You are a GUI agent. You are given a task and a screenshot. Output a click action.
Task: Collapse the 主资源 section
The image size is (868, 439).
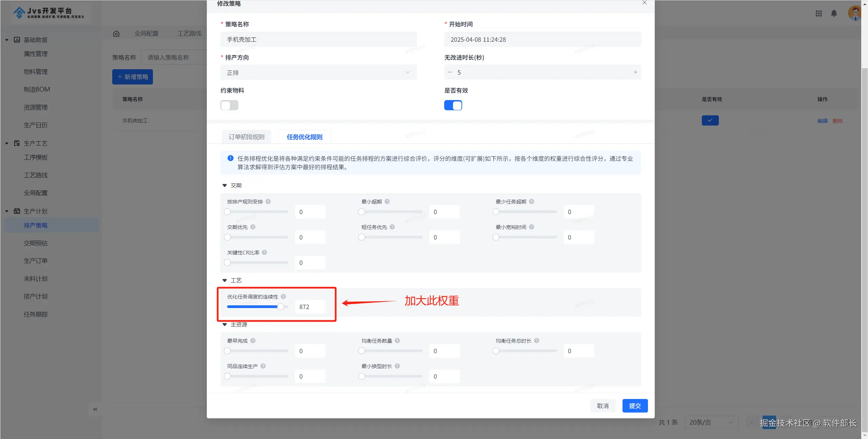(224, 325)
